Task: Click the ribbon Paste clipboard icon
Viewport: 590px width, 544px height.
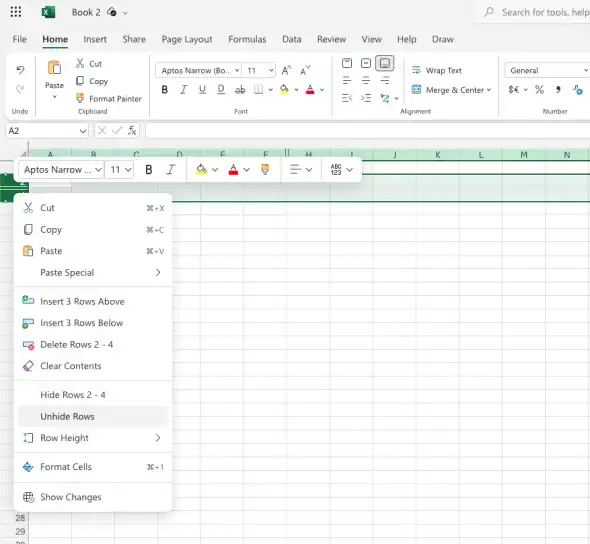Action: [x=55, y=68]
